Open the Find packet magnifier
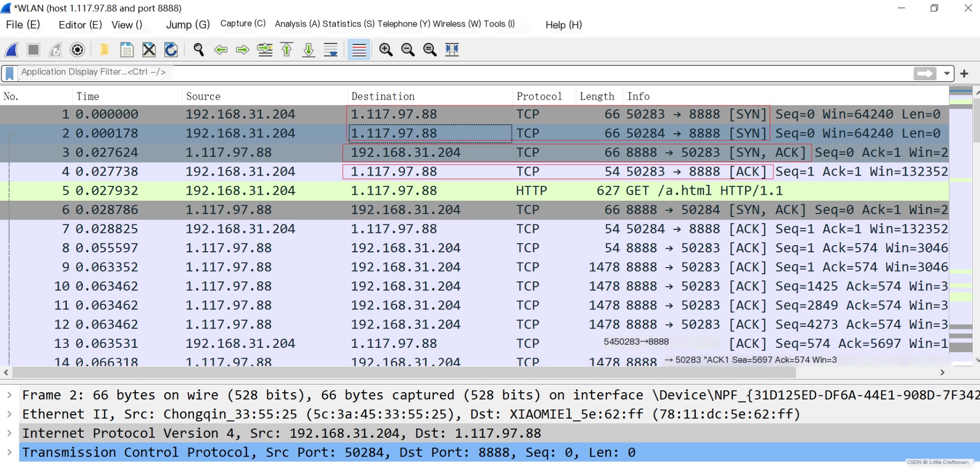Image resolution: width=980 pixels, height=474 pixels. (x=199, y=50)
